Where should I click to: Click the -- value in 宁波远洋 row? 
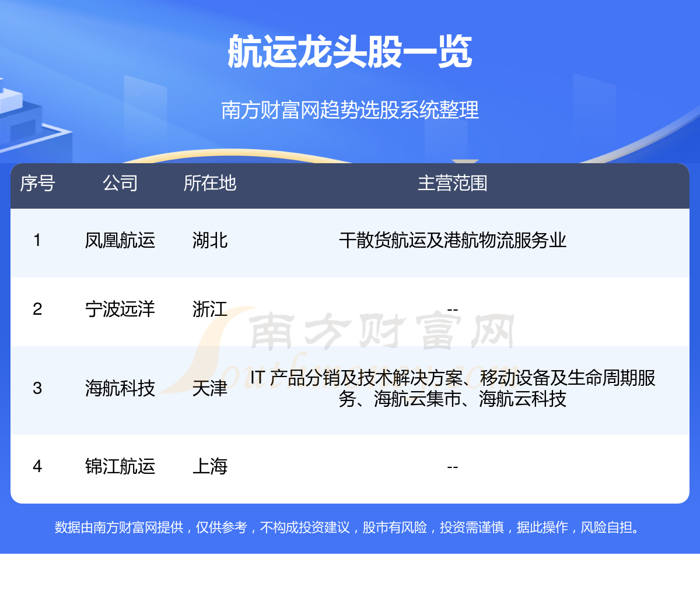(453, 309)
